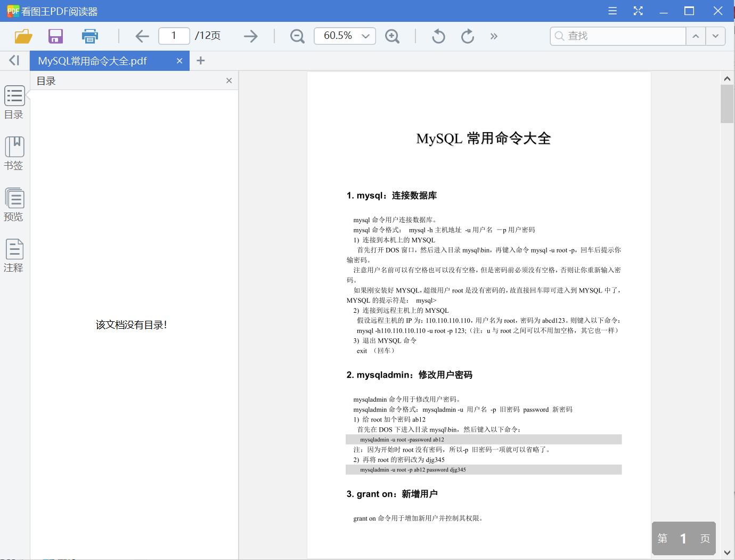Rotate the page counterclockwise
The width and height of the screenshot is (735, 560).
[x=438, y=36]
